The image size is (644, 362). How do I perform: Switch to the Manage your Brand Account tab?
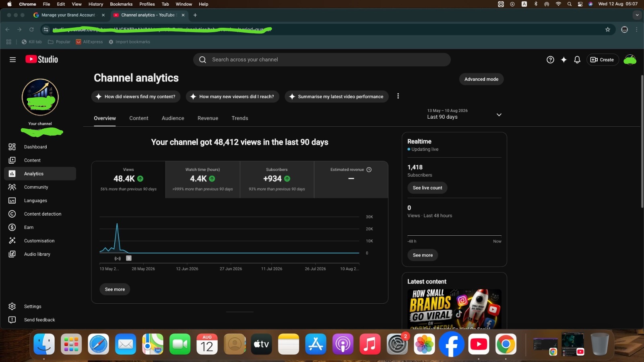tap(68, 15)
